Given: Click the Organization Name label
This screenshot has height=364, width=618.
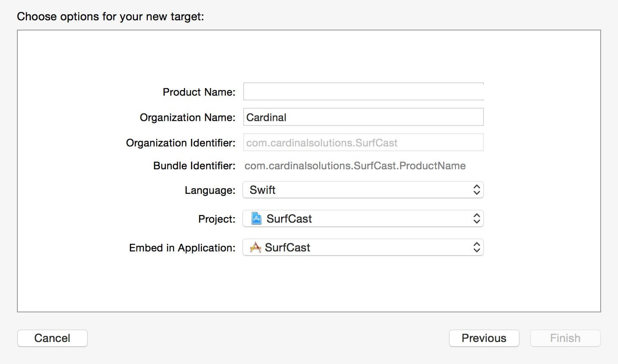Looking at the screenshot, I should tap(188, 118).
